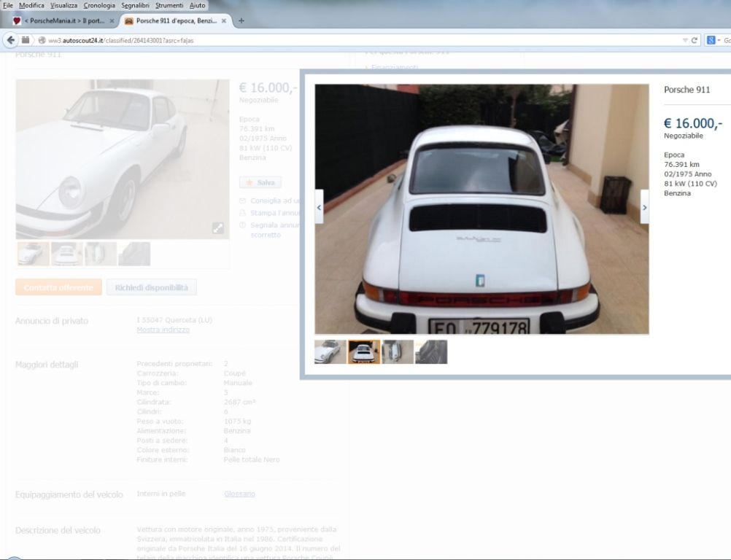Click the '€ 16.000,-' price in the gallery
Viewport: 731px width, 560px height.
pos(693,123)
